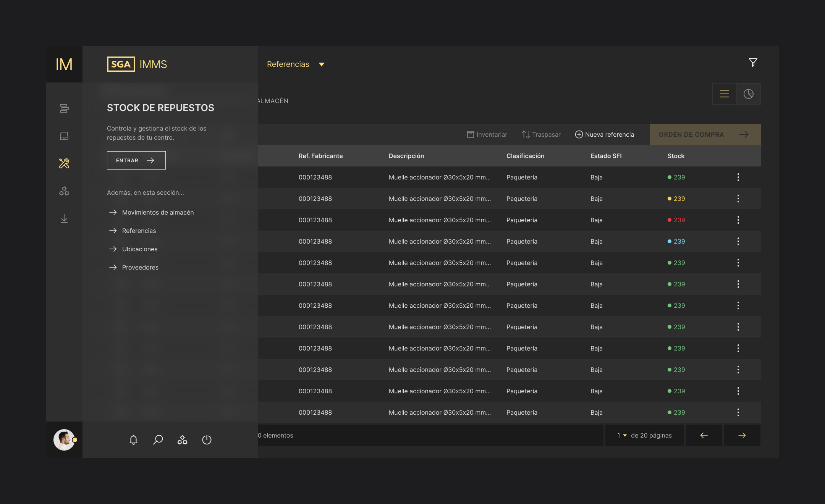Select the spare parts tools icon
This screenshot has height=504, width=825.
click(x=64, y=163)
